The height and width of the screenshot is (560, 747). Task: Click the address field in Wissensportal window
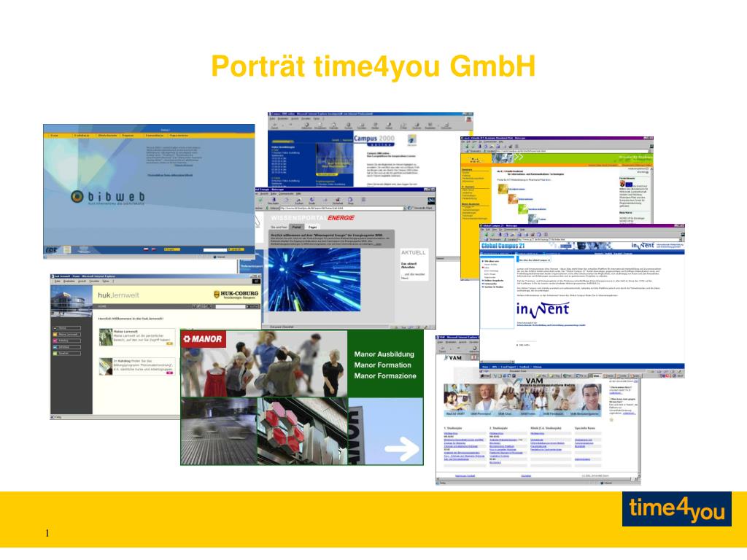341,208
